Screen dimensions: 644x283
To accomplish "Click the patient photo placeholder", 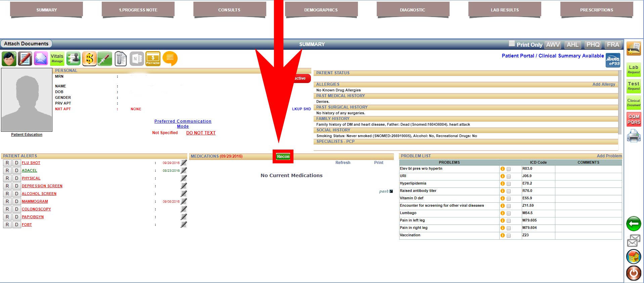I will tap(27, 100).
